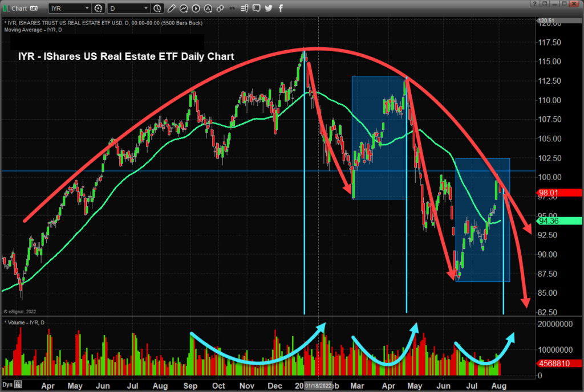Viewport: 584px width, 392px height.
Task: Open the IYR symbol dropdown
Action: (70, 8)
